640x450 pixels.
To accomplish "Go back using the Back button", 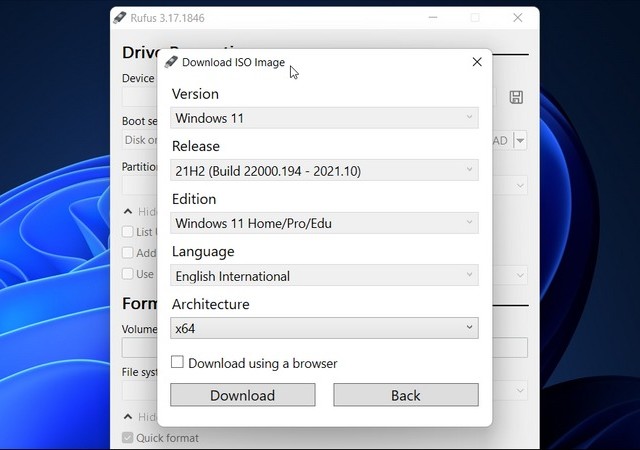I will tap(405, 395).
